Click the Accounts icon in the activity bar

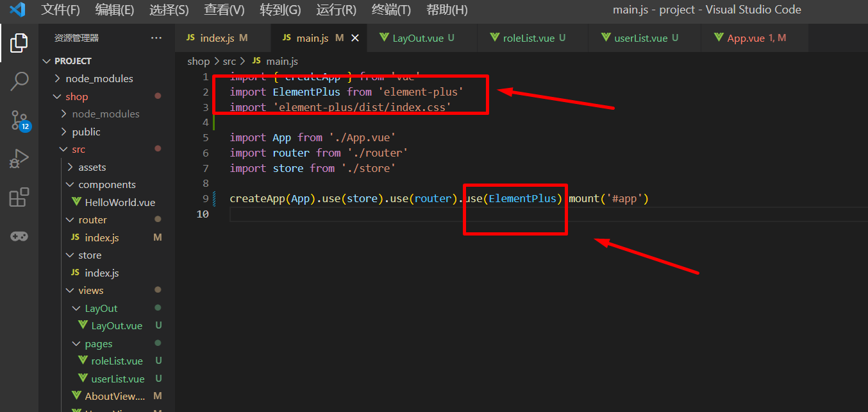point(19,236)
